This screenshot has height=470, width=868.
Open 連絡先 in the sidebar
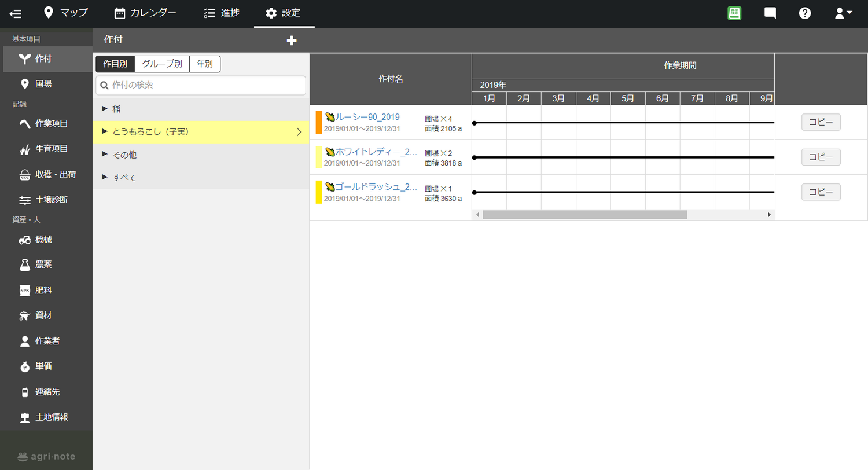[x=46, y=392]
